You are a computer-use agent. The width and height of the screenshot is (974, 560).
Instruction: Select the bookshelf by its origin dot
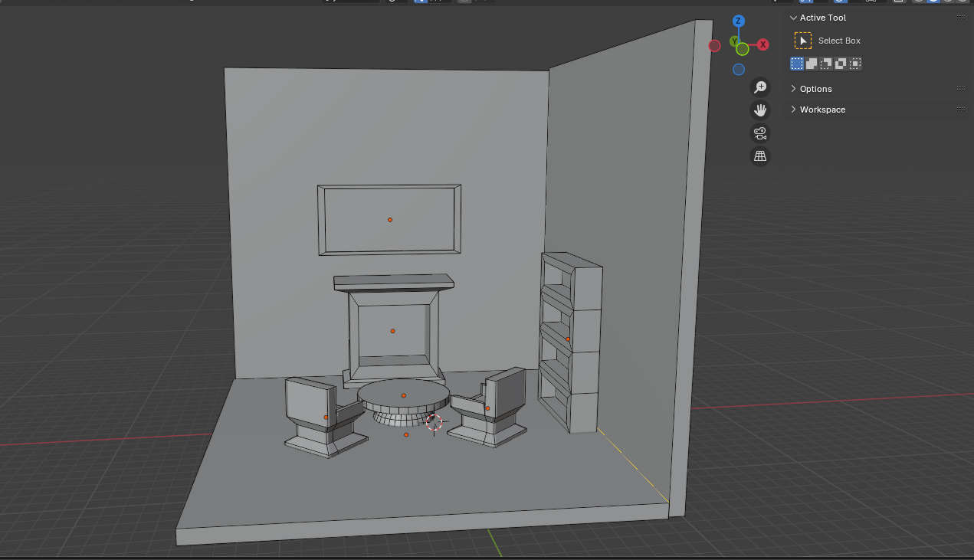click(x=568, y=339)
